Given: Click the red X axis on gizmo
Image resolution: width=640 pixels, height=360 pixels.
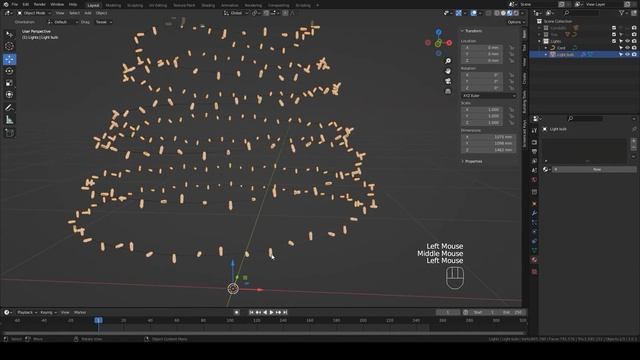Looking at the screenshot, I should click(449, 42).
